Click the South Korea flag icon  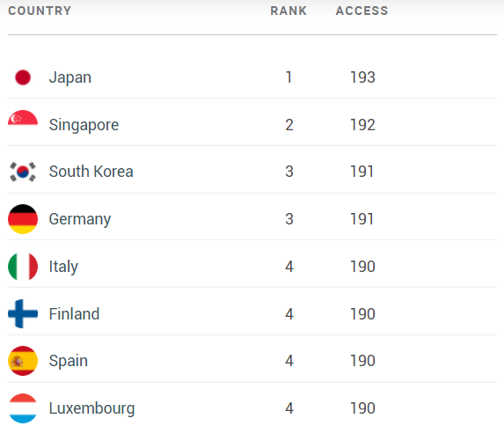click(x=23, y=172)
